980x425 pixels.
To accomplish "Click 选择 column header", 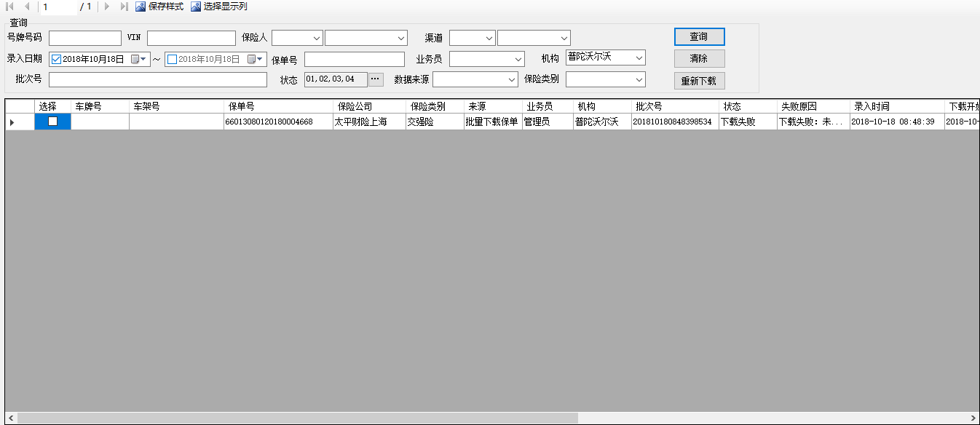I will pyautogui.click(x=53, y=106).
